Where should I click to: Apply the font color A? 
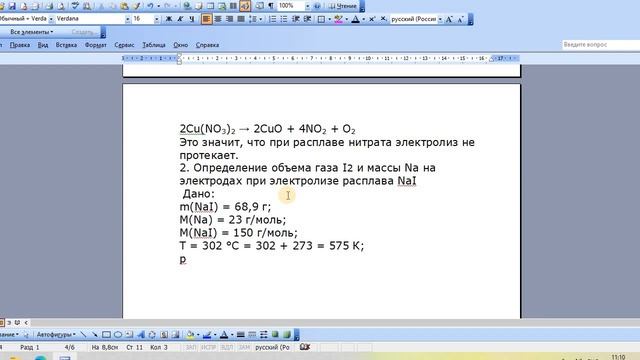356,19
